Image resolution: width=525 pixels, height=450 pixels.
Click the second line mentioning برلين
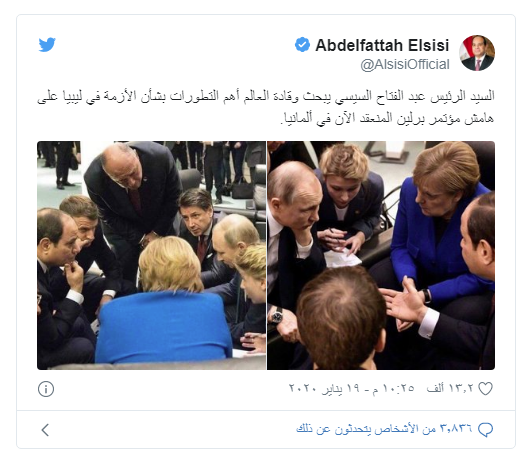pyautogui.click(x=387, y=118)
